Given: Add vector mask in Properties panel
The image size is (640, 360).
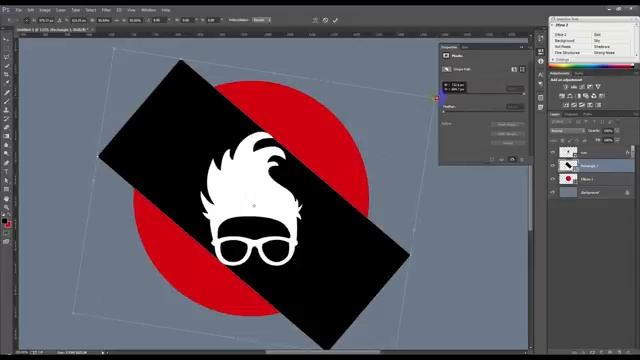Looking at the screenshot, I should [522, 69].
